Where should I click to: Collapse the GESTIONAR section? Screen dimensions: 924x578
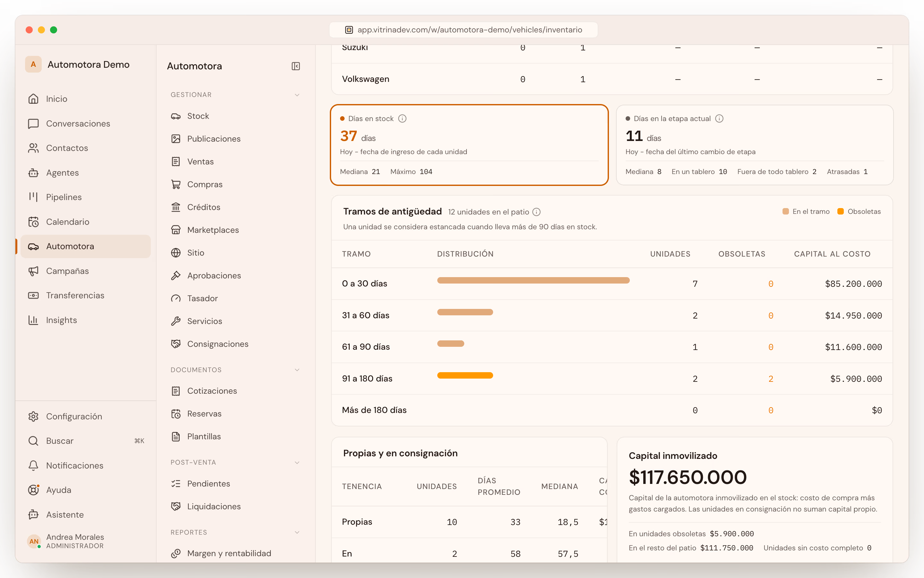pos(297,95)
